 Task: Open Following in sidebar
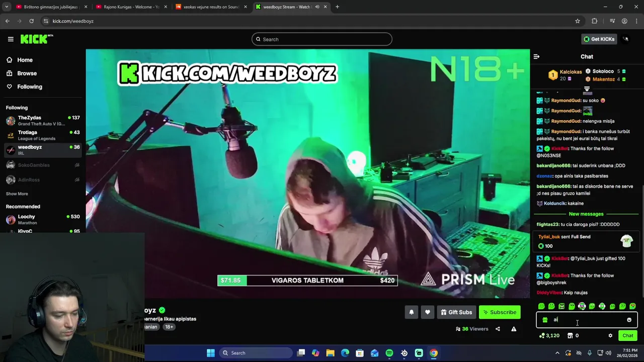[x=30, y=86]
